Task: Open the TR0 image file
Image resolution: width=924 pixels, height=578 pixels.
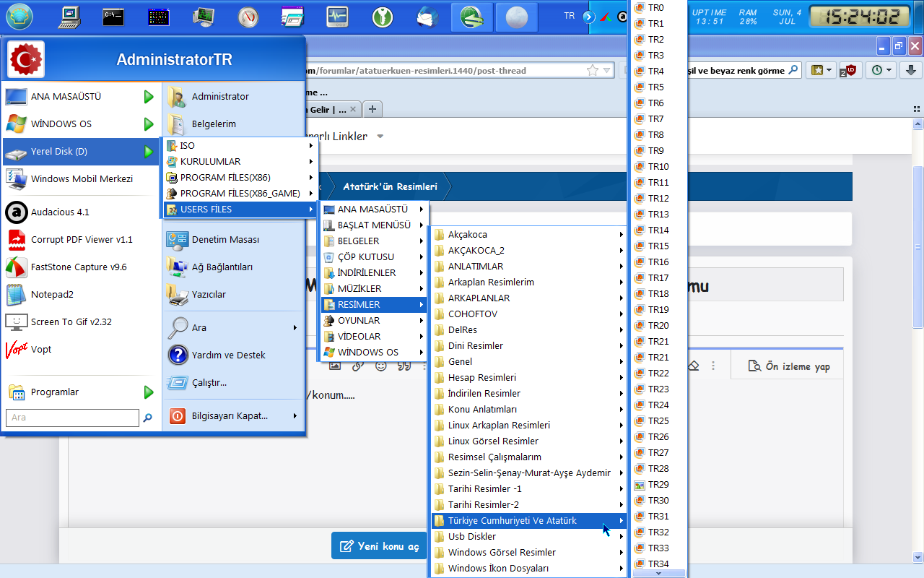Action: 658,8
